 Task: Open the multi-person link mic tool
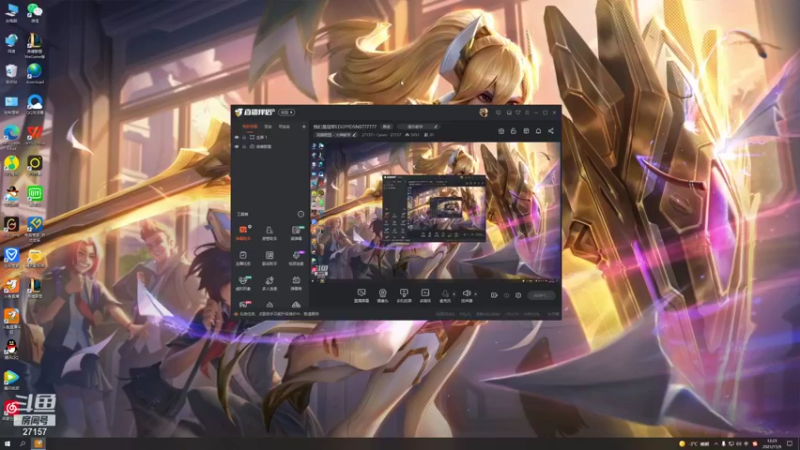pyautogui.click(x=269, y=283)
